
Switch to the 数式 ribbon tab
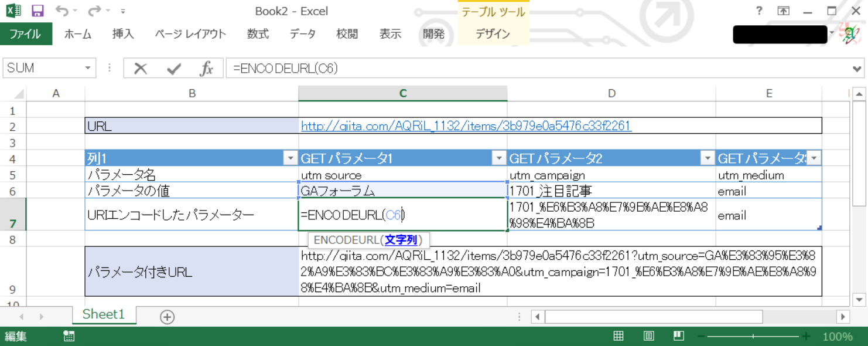pyautogui.click(x=258, y=34)
